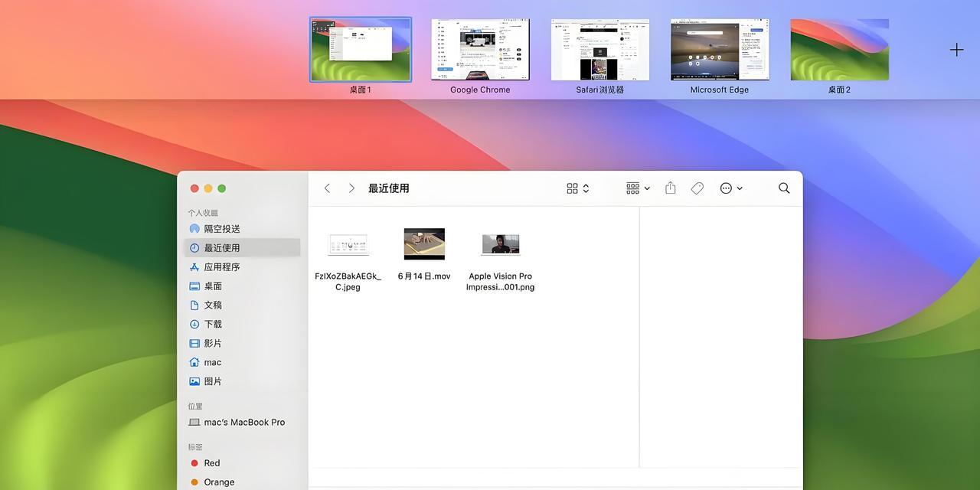
Task: Open 文稿 folder in sidebar
Action: pyautogui.click(x=242, y=305)
